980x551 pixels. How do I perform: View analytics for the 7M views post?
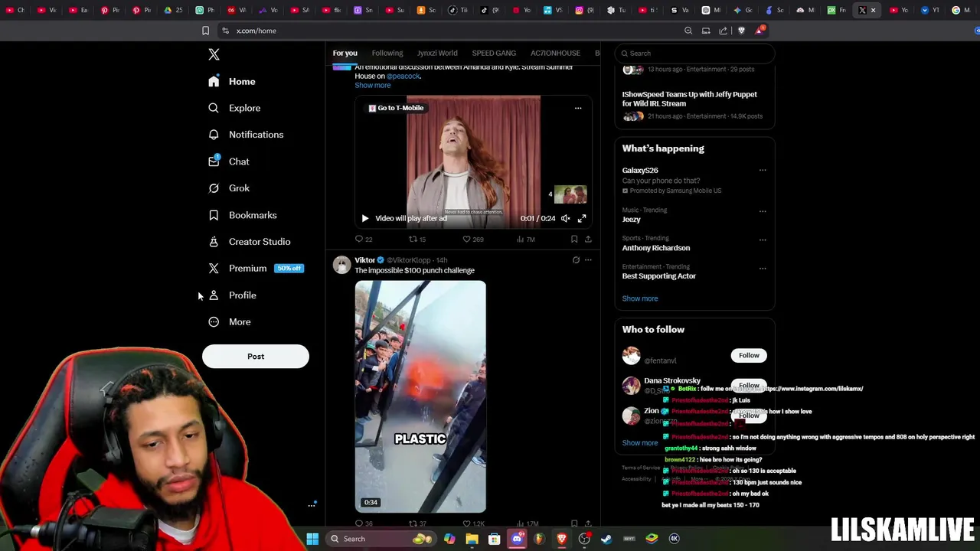(x=525, y=240)
